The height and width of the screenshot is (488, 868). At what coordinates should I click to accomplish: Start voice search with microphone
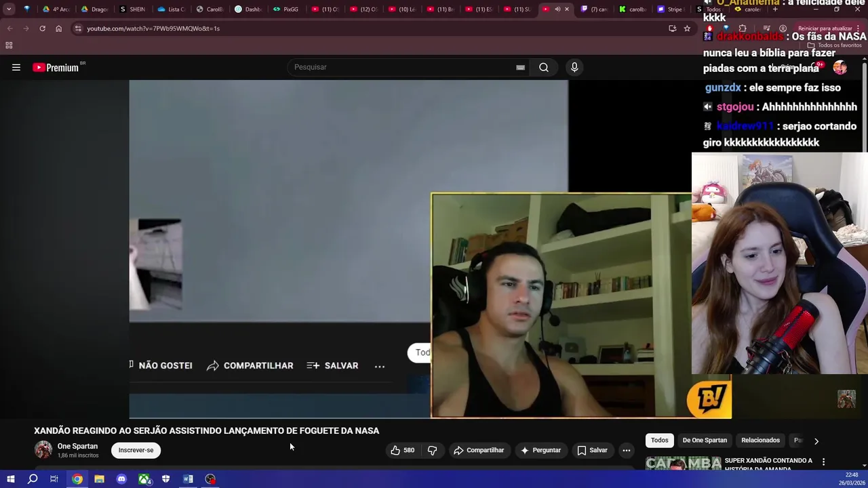[x=574, y=67]
